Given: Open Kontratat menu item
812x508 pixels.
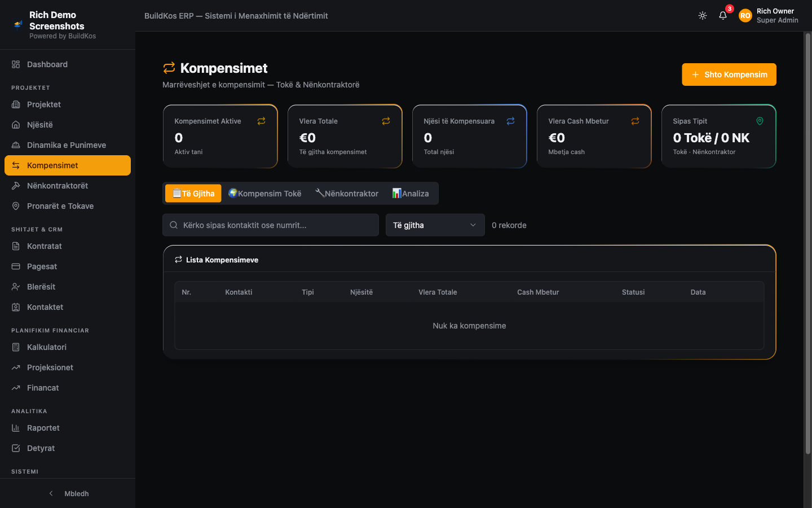Looking at the screenshot, I should pyautogui.click(x=68, y=246).
